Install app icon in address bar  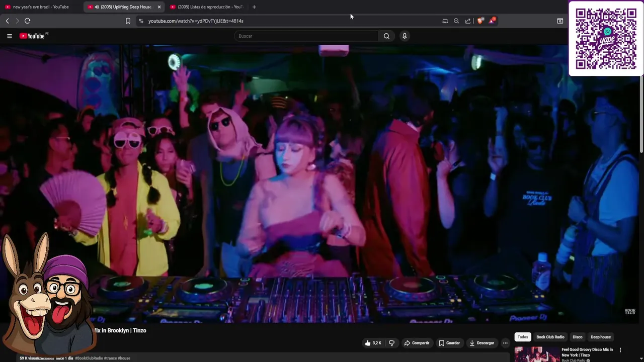(445, 21)
